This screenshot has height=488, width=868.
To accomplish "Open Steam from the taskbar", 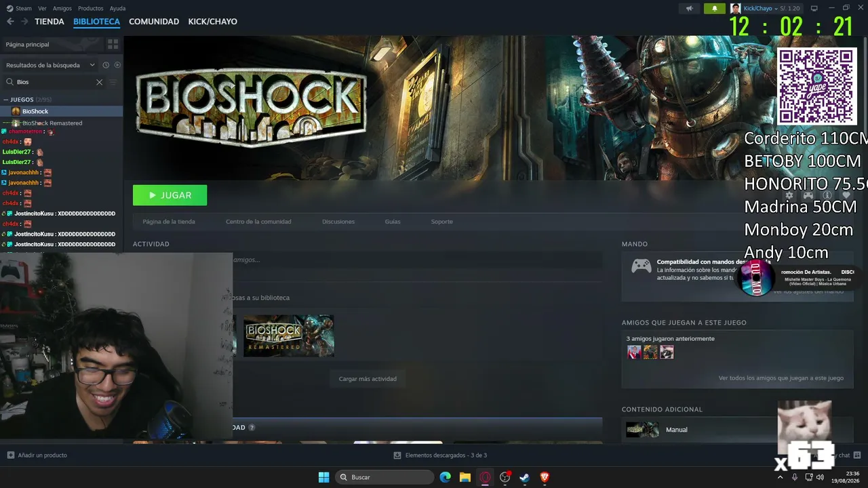I will (x=524, y=477).
